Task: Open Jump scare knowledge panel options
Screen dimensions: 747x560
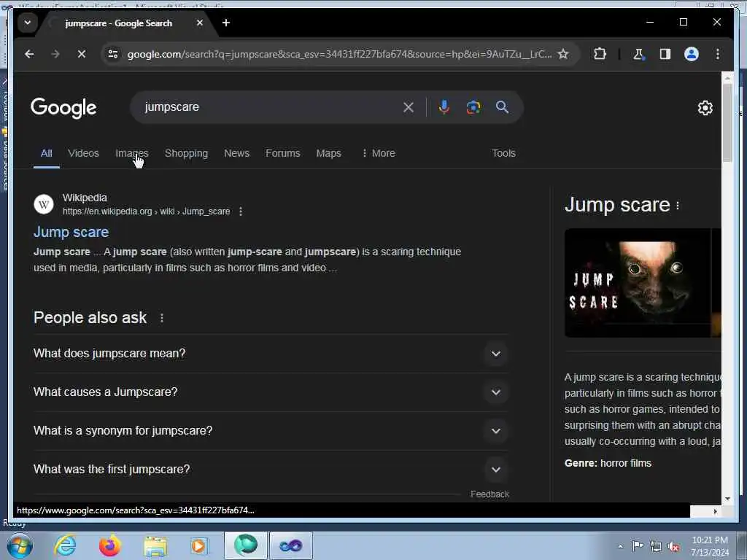Action: tap(678, 206)
